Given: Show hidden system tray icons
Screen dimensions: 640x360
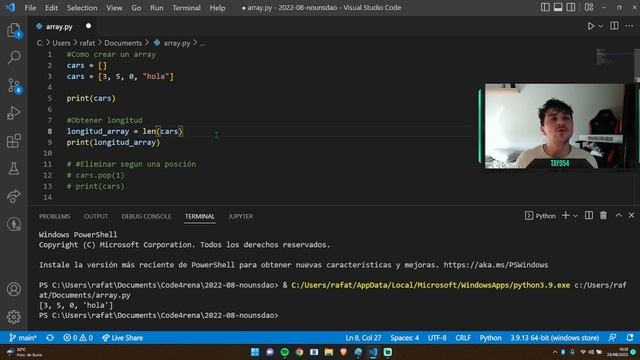Looking at the screenshot, I should point(554,352).
